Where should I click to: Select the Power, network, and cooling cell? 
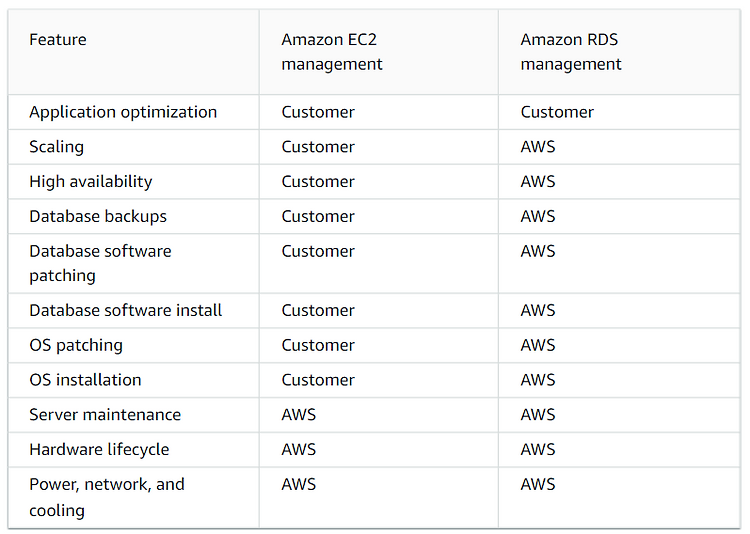[107, 497]
